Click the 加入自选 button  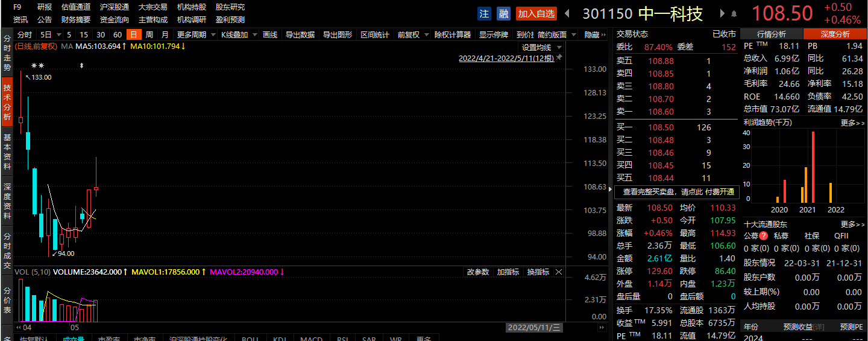pos(536,13)
